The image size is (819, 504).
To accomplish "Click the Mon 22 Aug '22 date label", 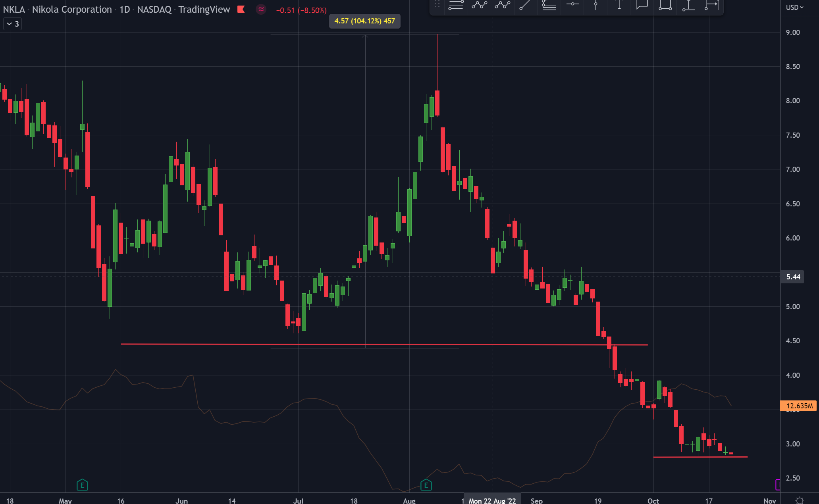I will pyautogui.click(x=492, y=500).
